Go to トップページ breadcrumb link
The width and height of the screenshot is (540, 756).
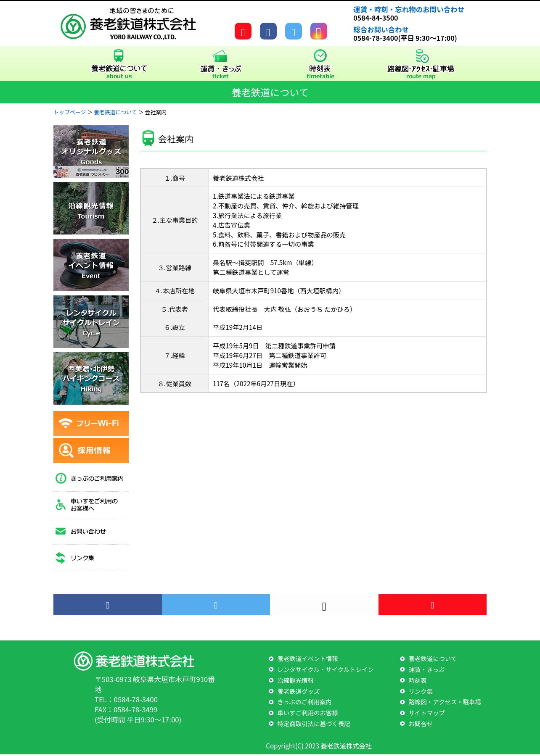[69, 112]
